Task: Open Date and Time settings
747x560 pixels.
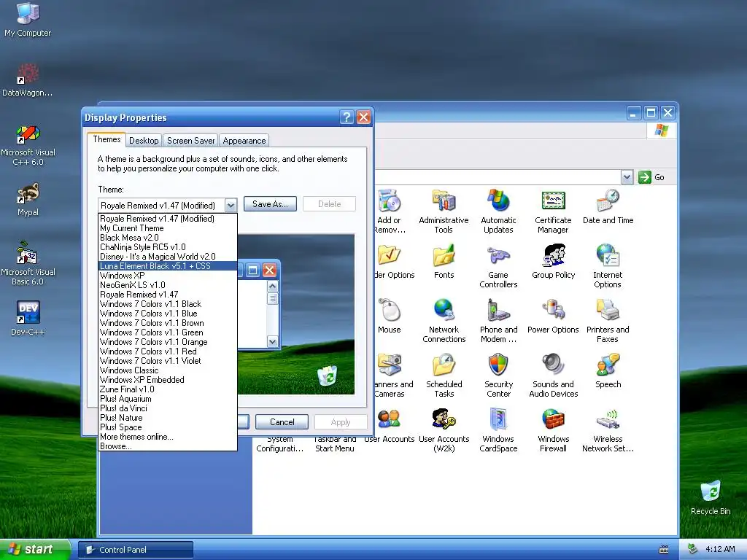Action: pos(608,206)
